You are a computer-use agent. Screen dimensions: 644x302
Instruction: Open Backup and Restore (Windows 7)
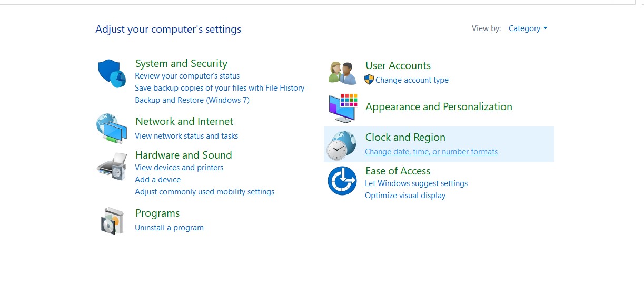(192, 100)
